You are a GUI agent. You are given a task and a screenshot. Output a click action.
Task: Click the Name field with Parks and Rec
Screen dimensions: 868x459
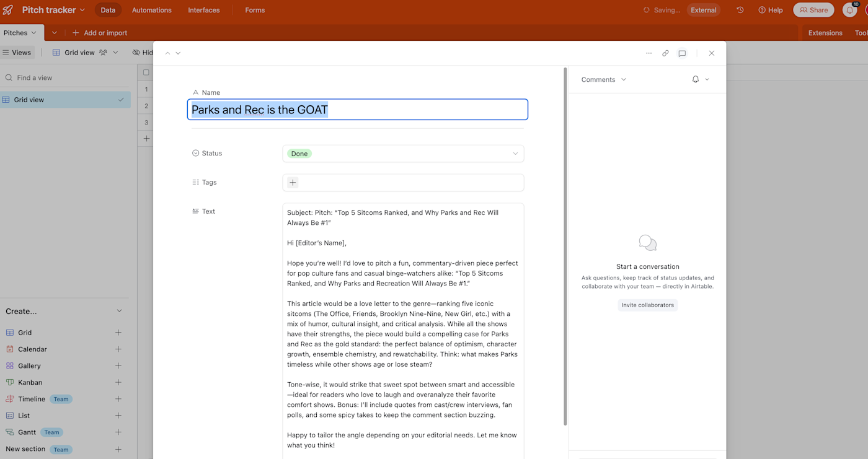(358, 110)
